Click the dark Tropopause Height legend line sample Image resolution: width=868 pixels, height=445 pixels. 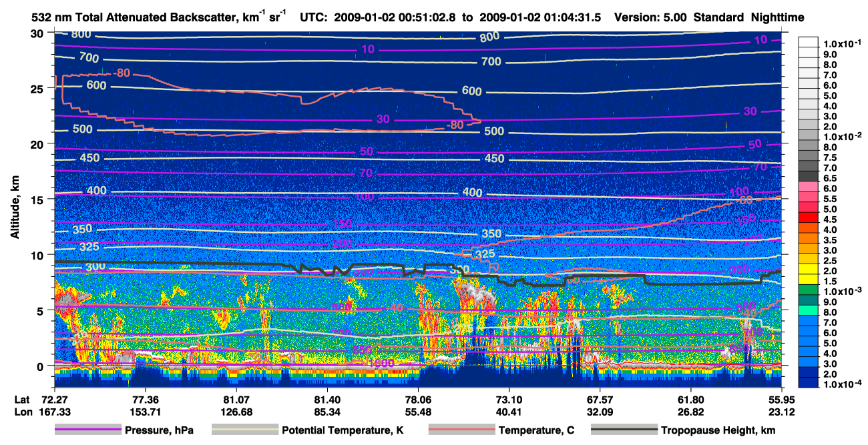[x=624, y=430]
